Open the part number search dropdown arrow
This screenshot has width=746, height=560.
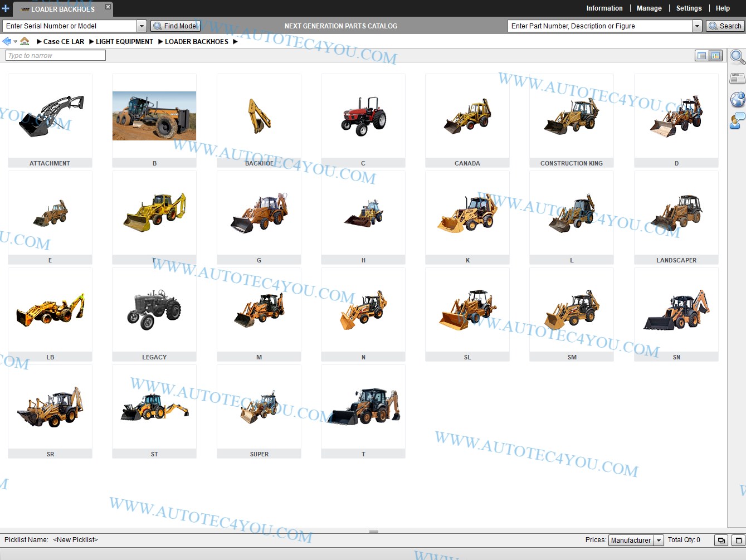[x=698, y=26]
